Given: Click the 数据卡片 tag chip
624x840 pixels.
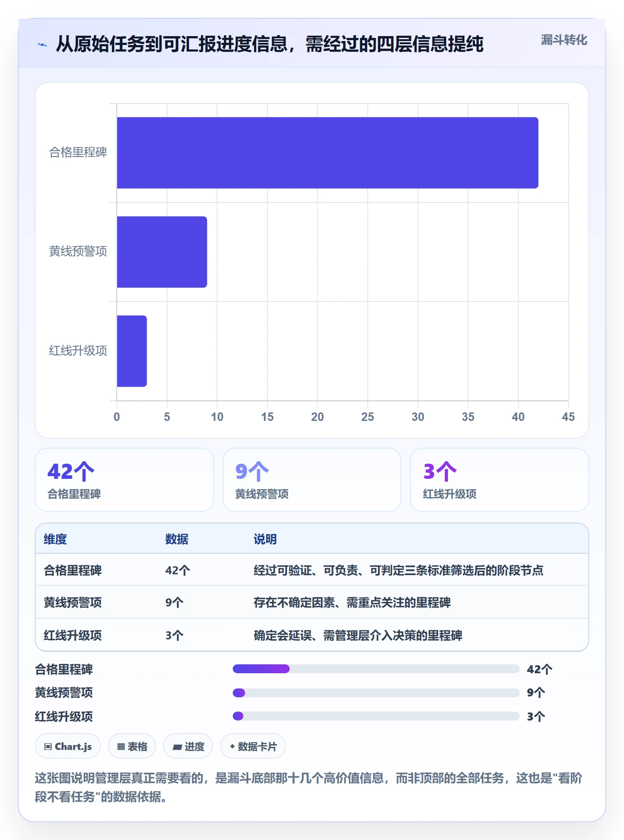Looking at the screenshot, I should [253, 746].
